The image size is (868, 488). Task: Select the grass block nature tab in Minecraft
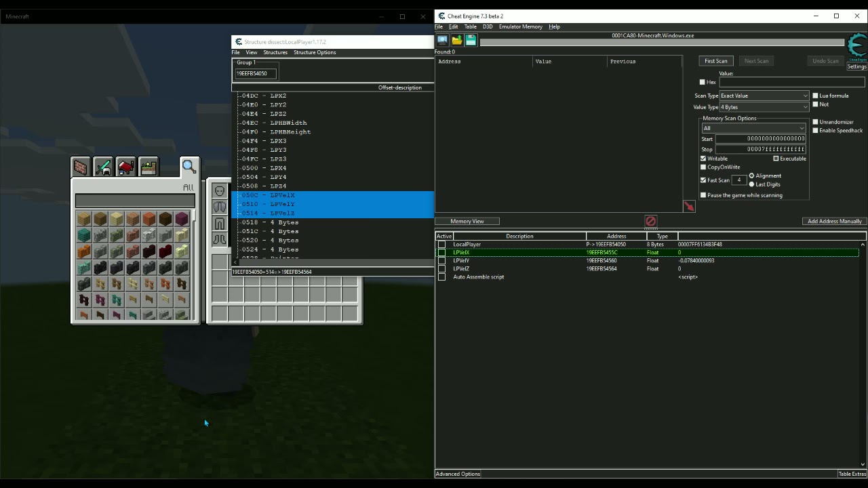[148, 167]
